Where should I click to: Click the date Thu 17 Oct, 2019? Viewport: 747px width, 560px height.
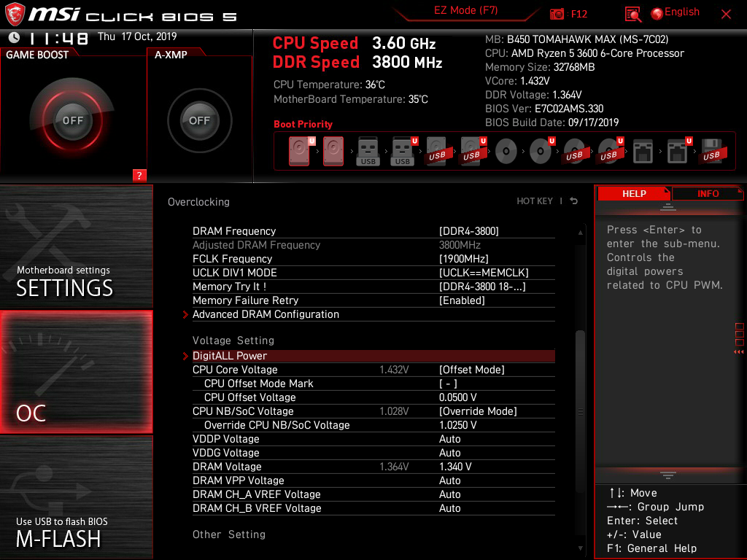pos(137,36)
